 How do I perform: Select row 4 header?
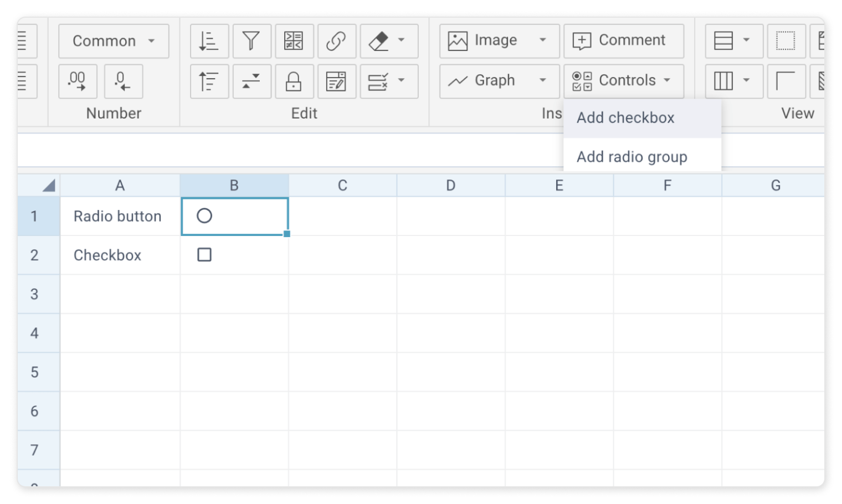(x=39, y=333)
